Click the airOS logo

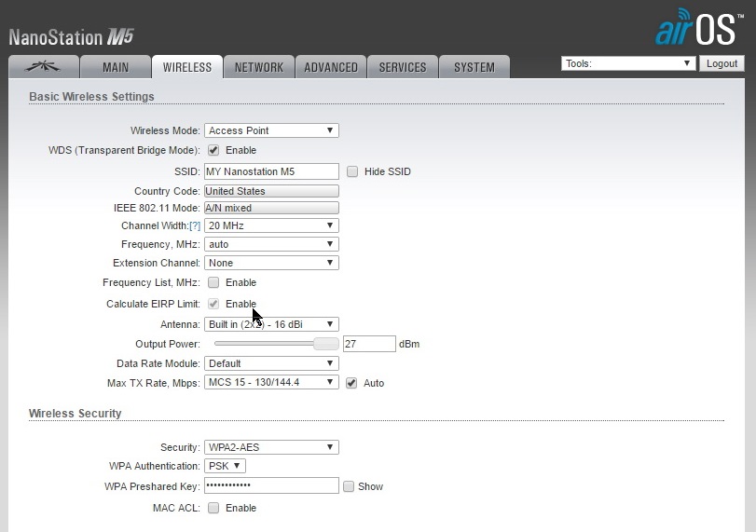(x=698, y=27)
